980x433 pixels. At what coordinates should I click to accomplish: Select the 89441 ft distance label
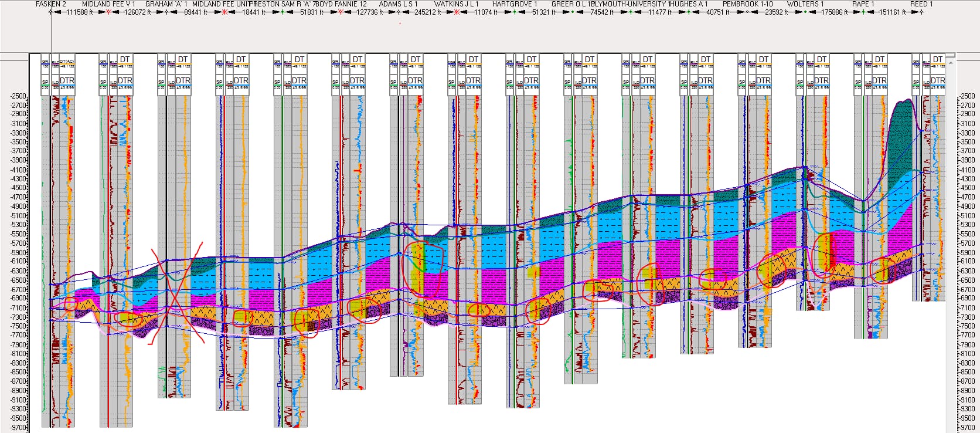[x=197, y=12]
